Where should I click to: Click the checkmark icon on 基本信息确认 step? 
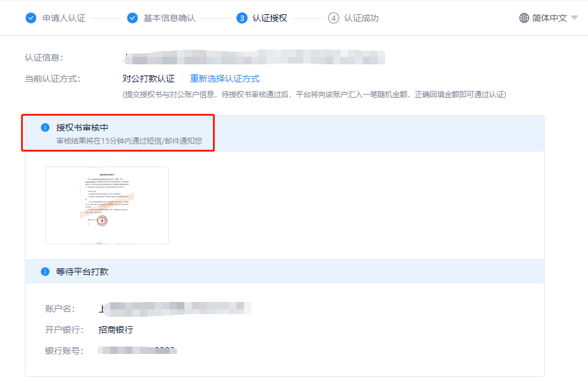132,18
